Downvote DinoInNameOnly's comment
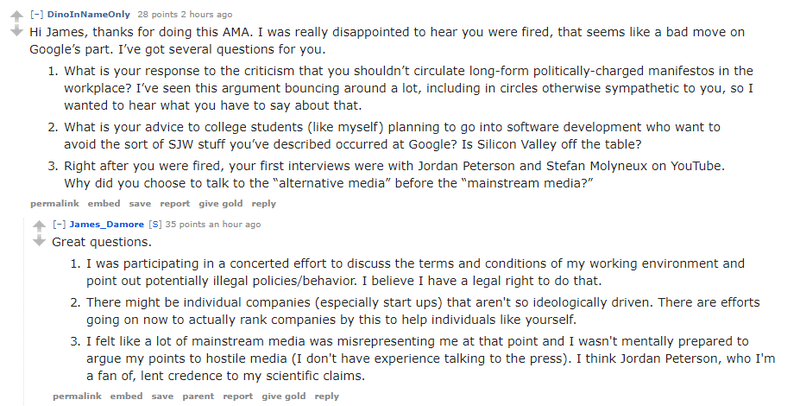The height and width of the screenshot is (406, 800). 17,32
